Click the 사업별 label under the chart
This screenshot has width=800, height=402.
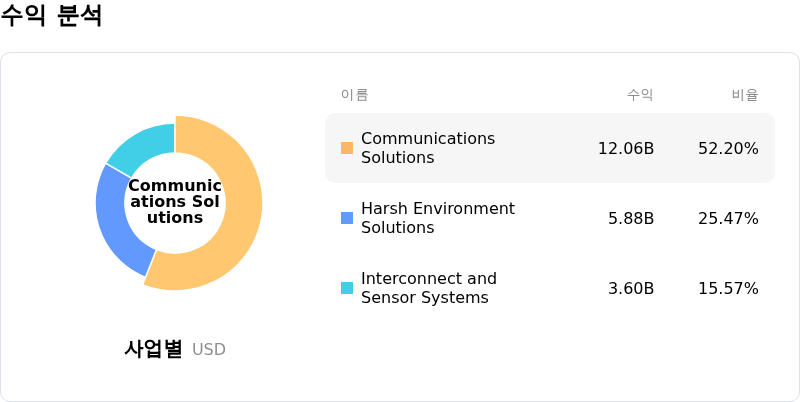click(153, 349)
